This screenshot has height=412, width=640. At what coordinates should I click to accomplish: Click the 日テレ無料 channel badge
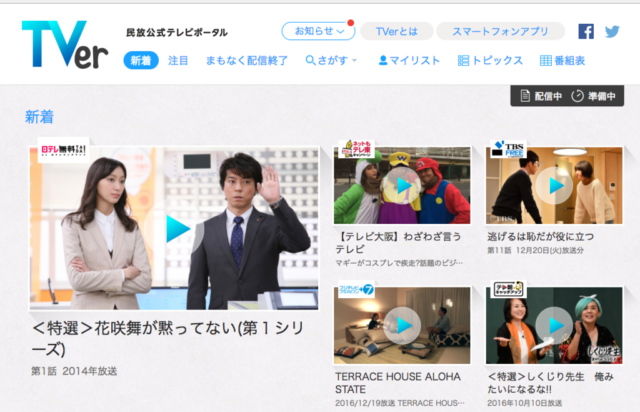pos(63,150)
